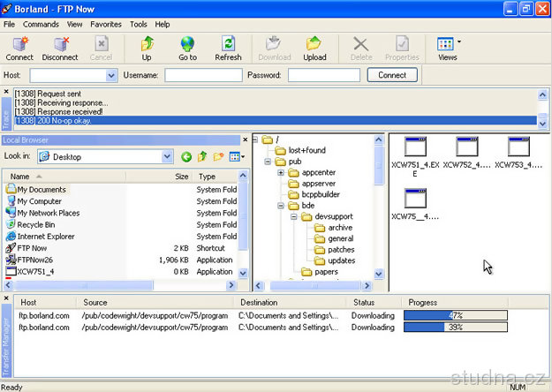This screenshot has width=552, height=392.
Task: Sort local files by Size column
Action: click(x=181, y=177)
